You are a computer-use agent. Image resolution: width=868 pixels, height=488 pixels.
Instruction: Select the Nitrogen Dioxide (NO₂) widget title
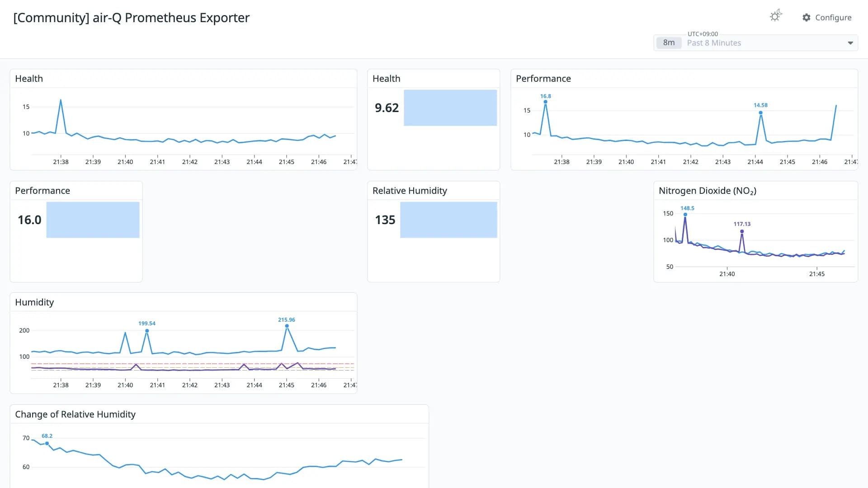click(x=708, y=191)
